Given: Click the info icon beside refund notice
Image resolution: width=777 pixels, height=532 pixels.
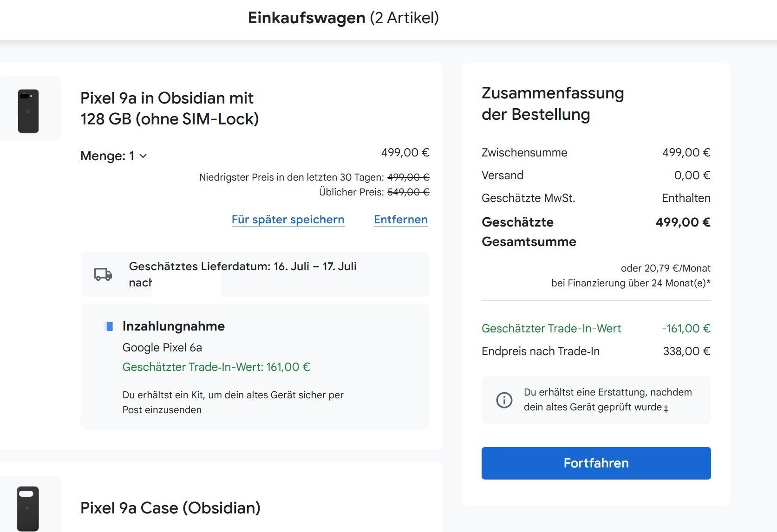Looking at the screenshot, I should [x=504, y=400].
